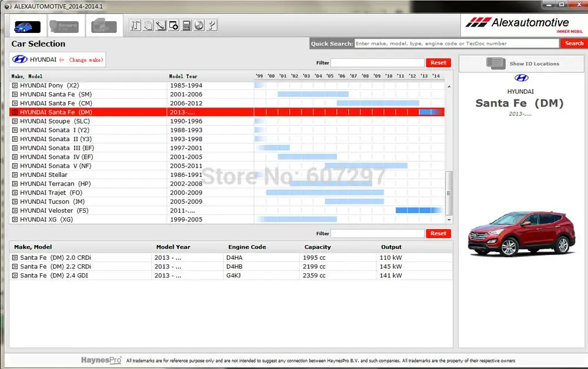Viewport: 588px width, 369px height.
Task: Click row icon of Santa Fe 2.0 CRDi
Action: (15, 258)
